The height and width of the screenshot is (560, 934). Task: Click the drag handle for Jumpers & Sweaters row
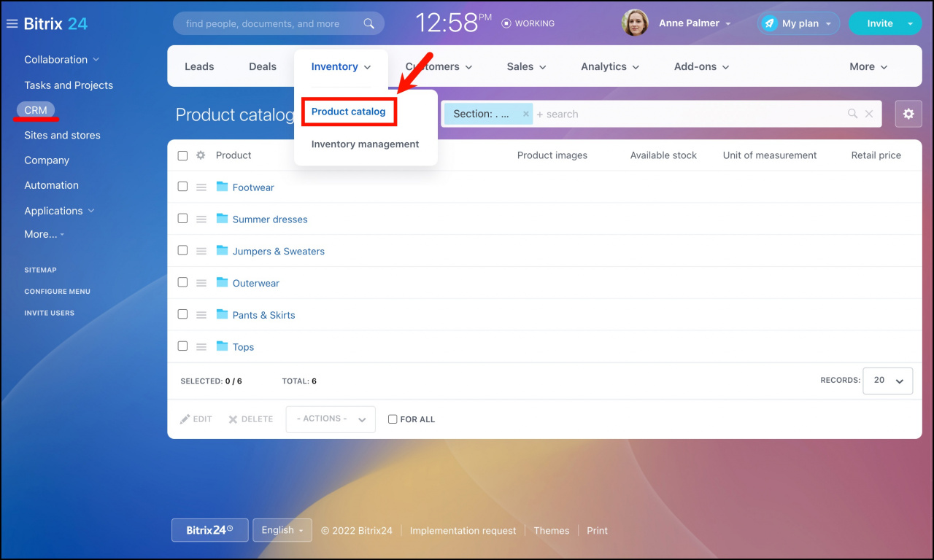point(201,252)
